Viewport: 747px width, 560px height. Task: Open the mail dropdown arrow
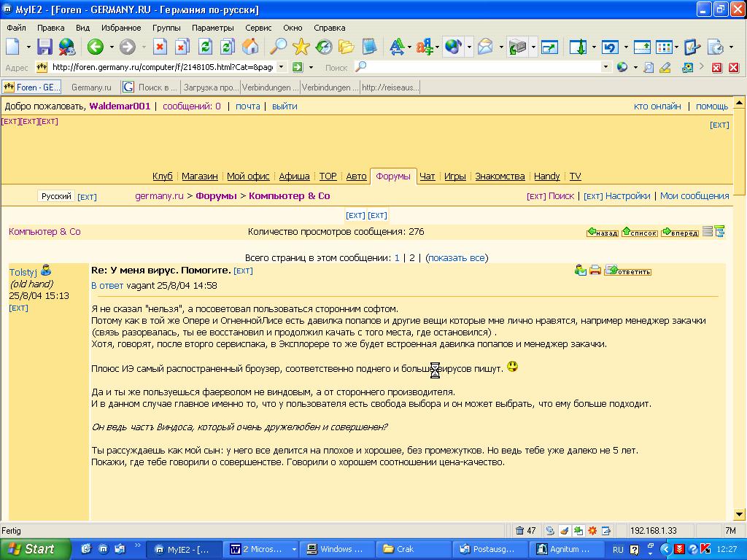click(x=500, y=47)
